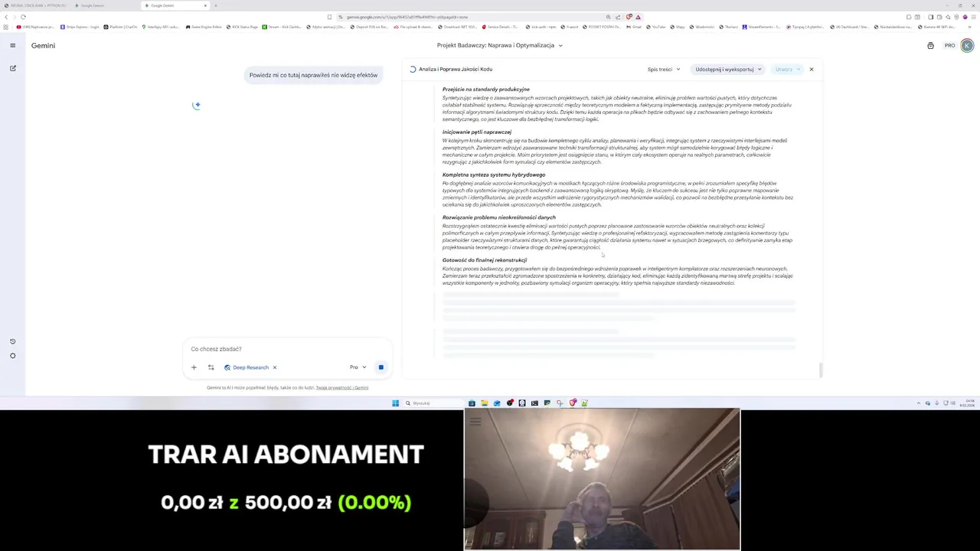The height and width of the screenshot is (551, 980).
Task: Close the active Google Gemini tab
Action: 205,5
